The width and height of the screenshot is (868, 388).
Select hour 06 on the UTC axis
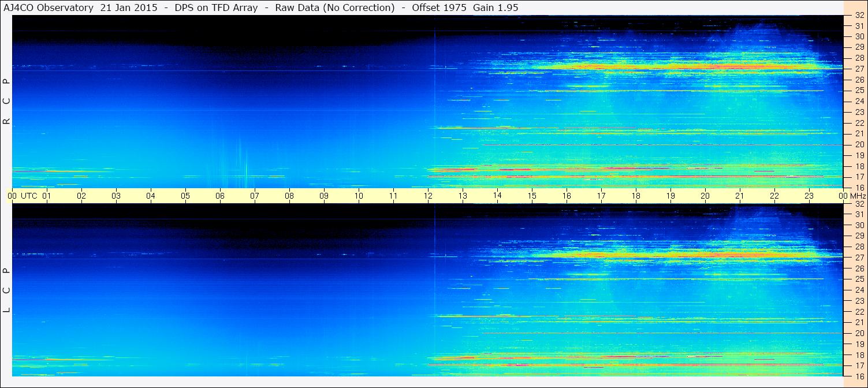pyautogui.click(x=220, y=196)
